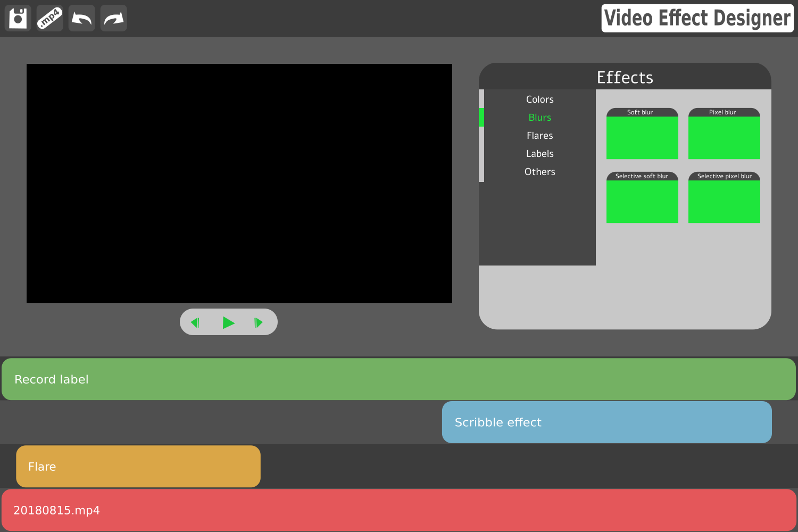Select the Flare timeline clip
The height and width of the screenshot is (532, 798).
coord(138,467)
